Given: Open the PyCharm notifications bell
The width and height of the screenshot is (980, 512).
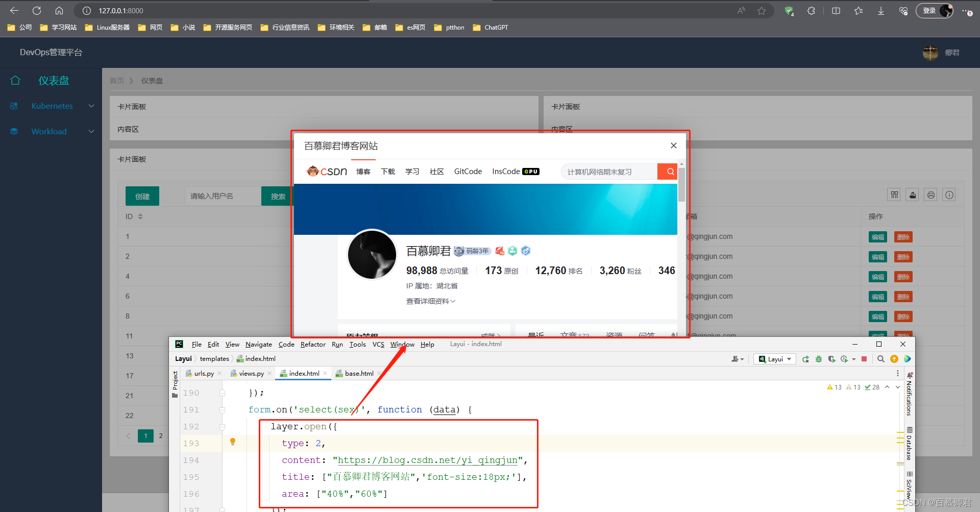Looking at the screenshot, I should 909,375.
